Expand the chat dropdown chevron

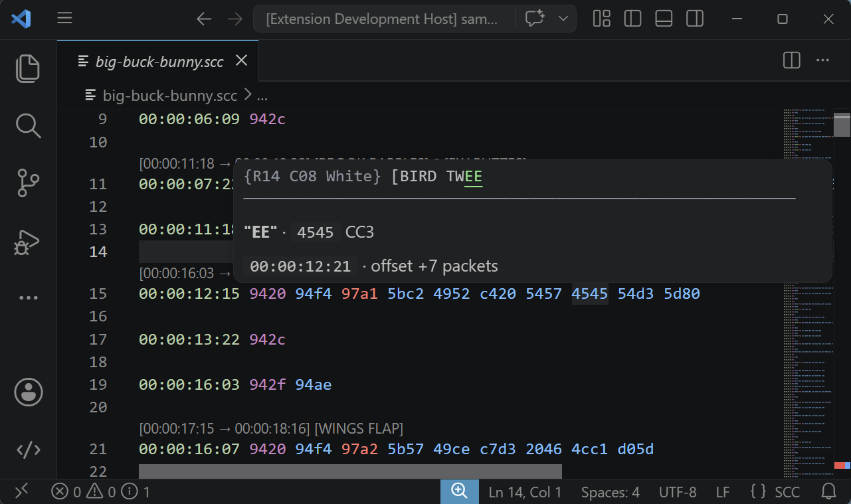563,19
